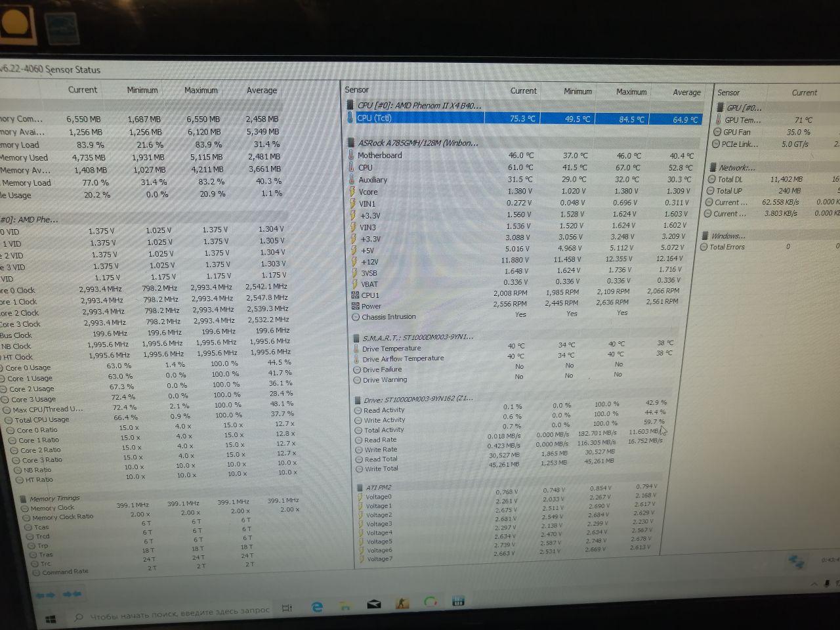The image size is (840, 630).
Task: Open File Explorer from the taskbar
Action: (345, 605)
